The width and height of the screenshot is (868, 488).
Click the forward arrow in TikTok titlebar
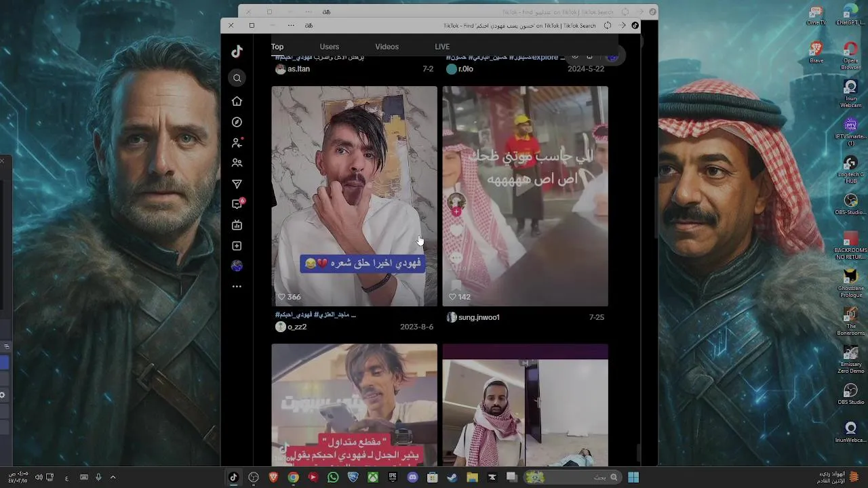(622, 26)
